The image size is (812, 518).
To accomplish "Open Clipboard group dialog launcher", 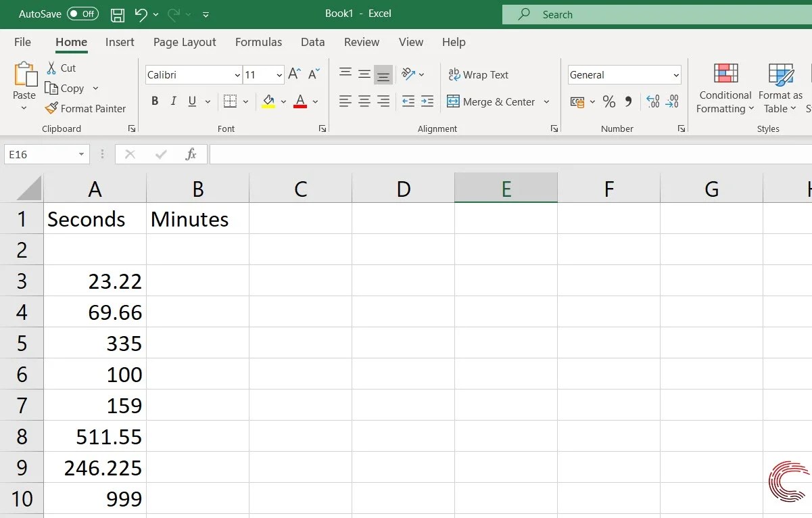I will [132, 128].
